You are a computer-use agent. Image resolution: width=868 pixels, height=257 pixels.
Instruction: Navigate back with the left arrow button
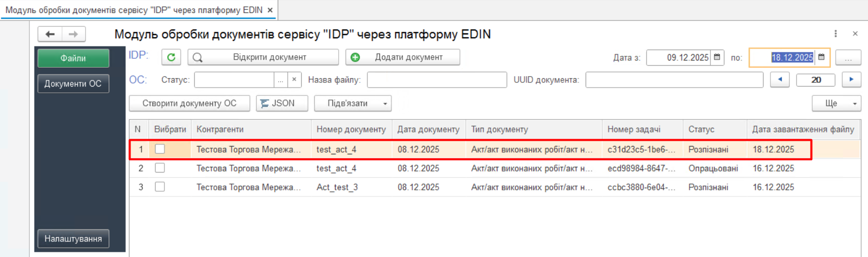(x=50, y=34)
